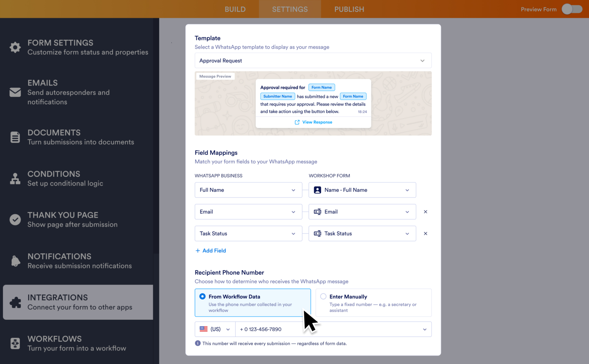Expand the phone number field chevron

[x=425, y=329]
